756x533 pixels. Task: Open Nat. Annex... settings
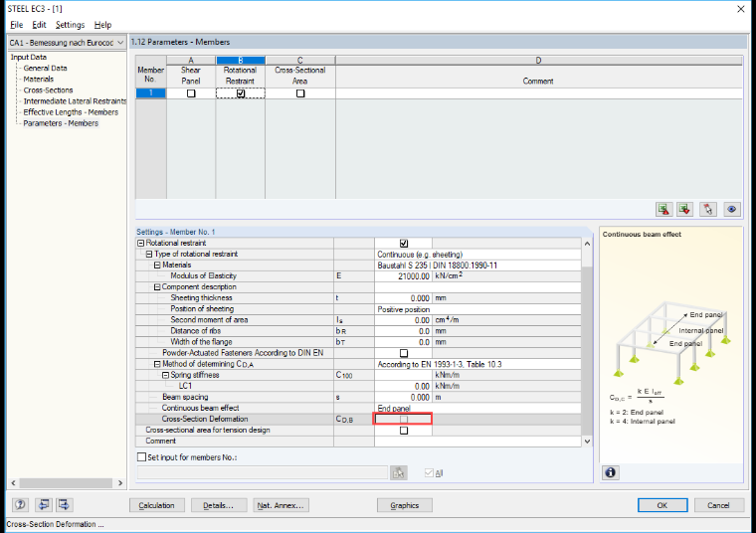(x=281, y=505)
